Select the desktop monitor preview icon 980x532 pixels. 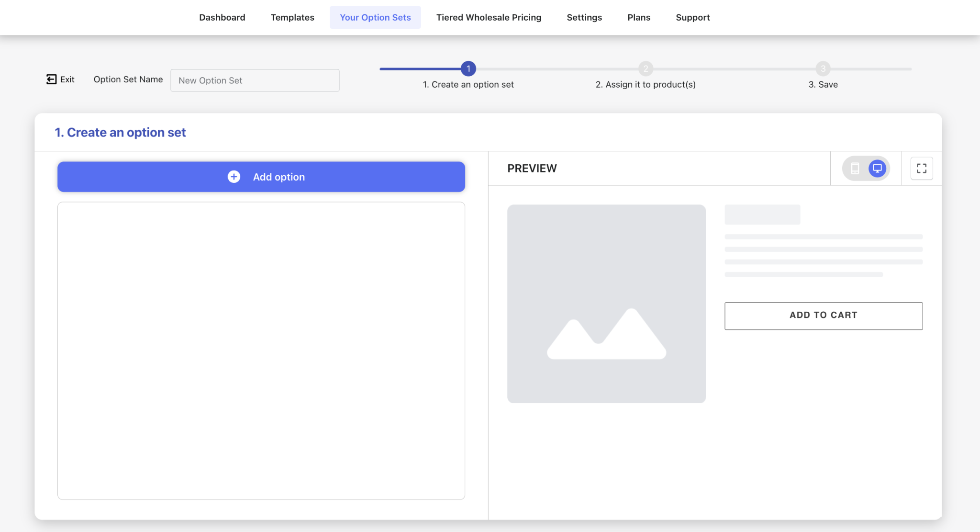pos(877,168)
